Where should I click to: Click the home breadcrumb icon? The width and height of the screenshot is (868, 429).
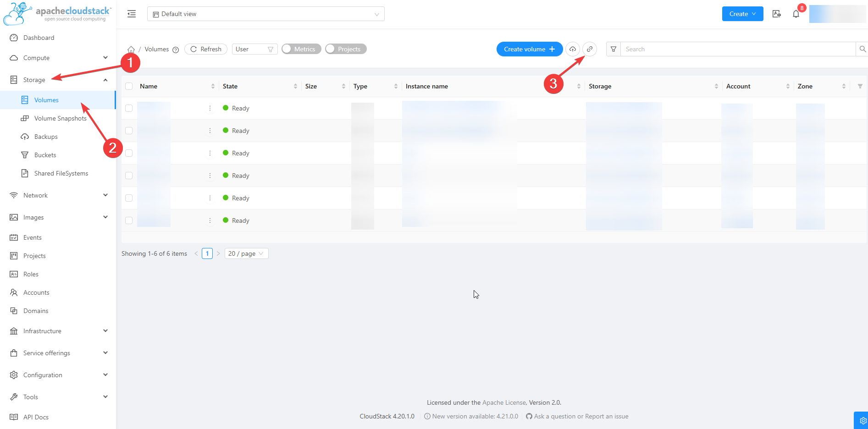tap(131, 49)
